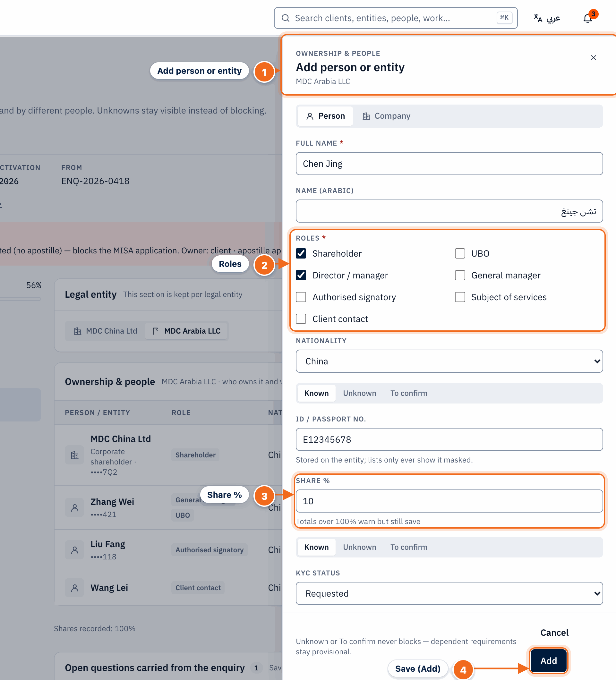Viewport: 616px width, 680px height.
Task: Click the Shares recorded: 100% text
Action: (x=94, y=628)
